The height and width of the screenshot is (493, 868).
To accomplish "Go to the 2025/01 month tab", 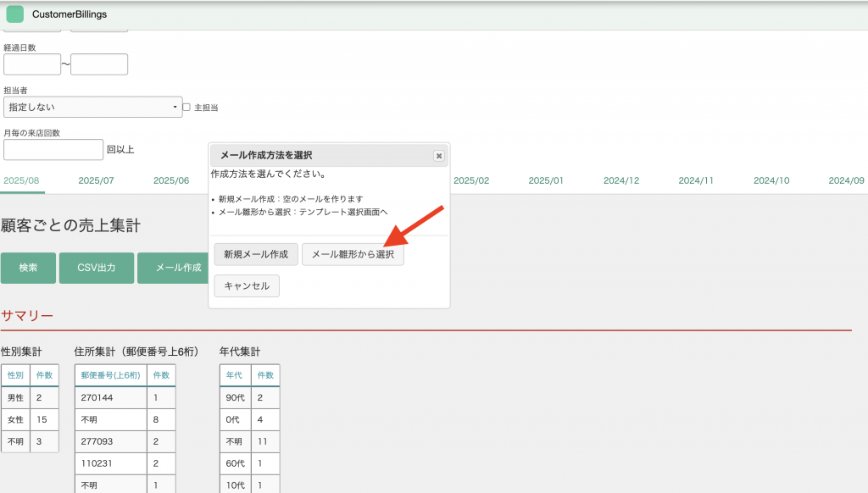I will [546, 180].
